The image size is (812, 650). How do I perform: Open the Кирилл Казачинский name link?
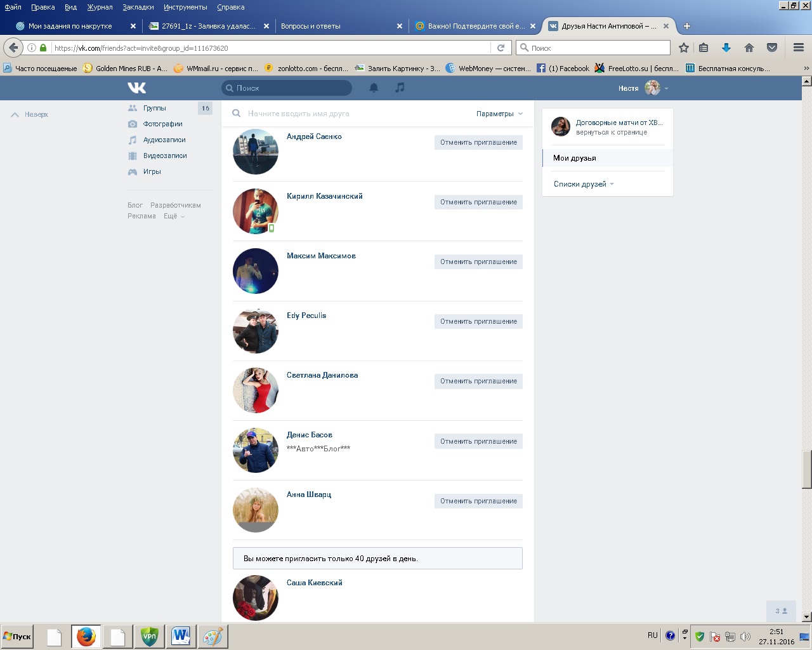pos(325,196)
